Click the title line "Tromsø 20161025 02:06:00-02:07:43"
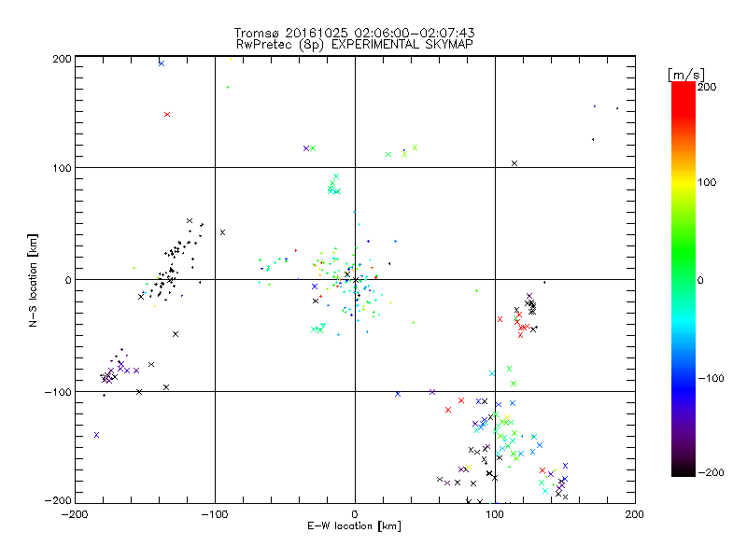Image resolution: width=747 pixels, height=560 pixels. point(355,33)
